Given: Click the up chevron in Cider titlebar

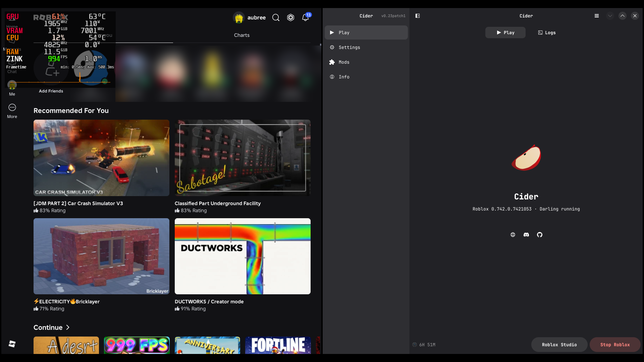Looking at the screenshot, I should click(623, 16).
